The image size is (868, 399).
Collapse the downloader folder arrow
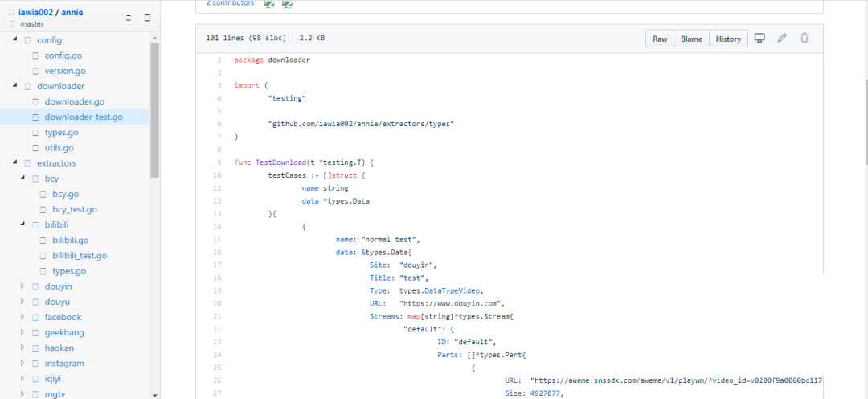(x=14, y=86)
